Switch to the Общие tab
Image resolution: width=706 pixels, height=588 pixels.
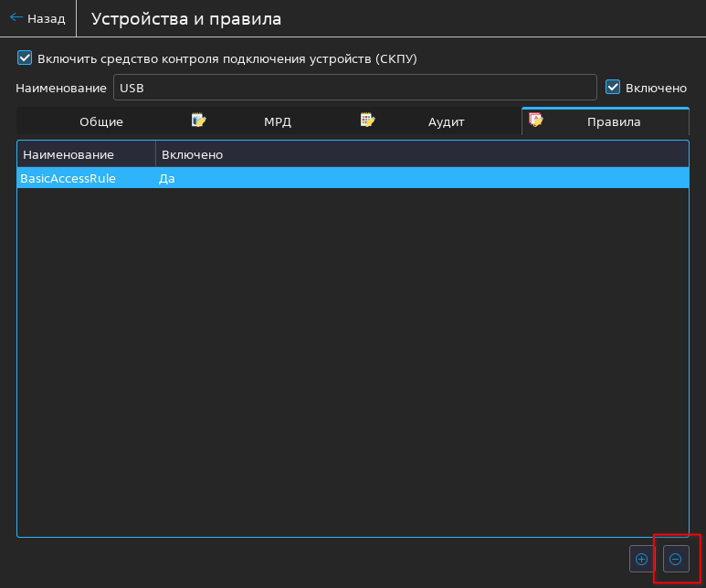[100, 121]
